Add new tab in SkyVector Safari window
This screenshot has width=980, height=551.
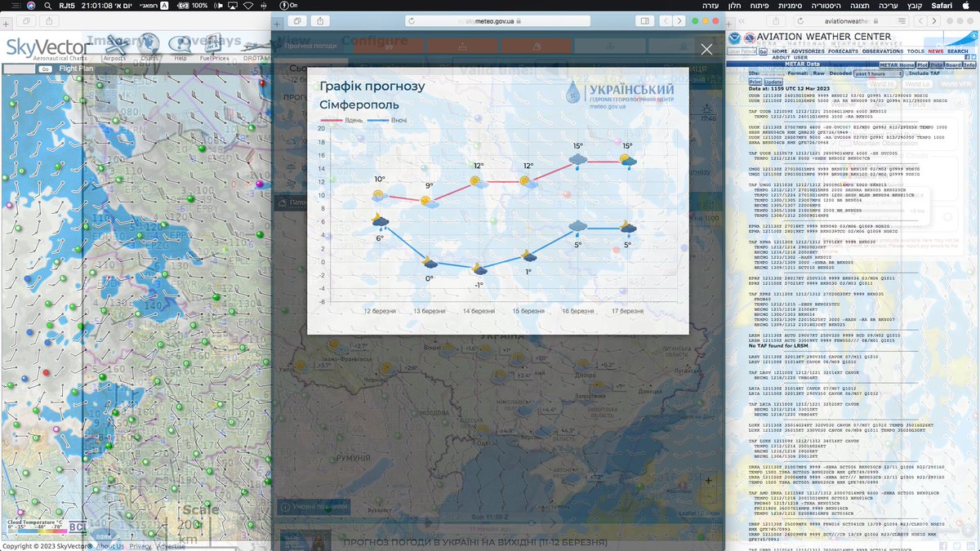[6, 24]
